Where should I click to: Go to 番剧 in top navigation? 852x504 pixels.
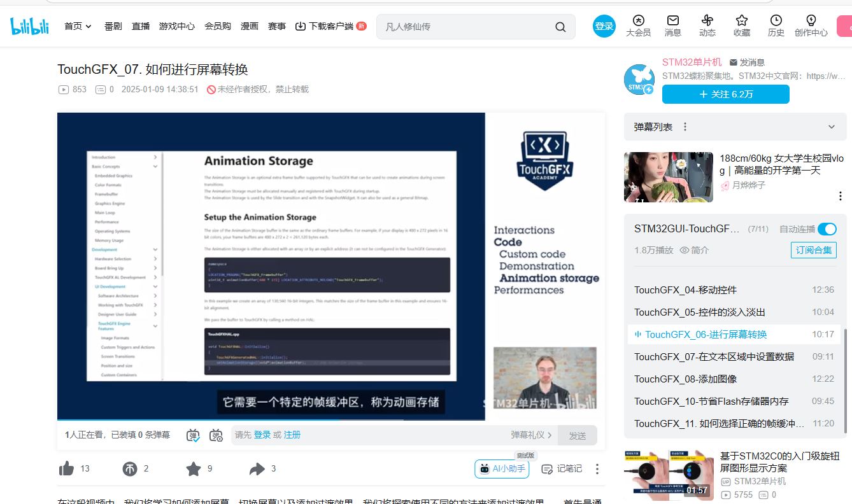coord(113,26)
